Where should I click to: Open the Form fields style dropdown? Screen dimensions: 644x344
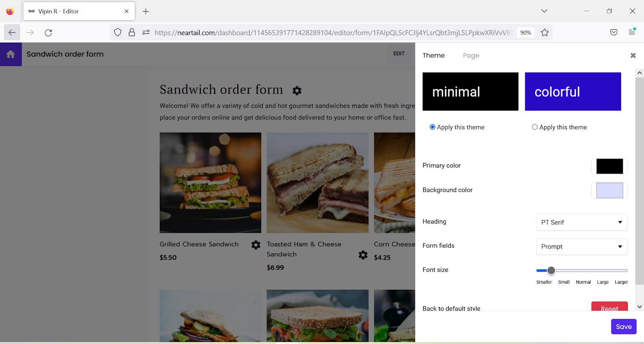[x=581, y=246]
